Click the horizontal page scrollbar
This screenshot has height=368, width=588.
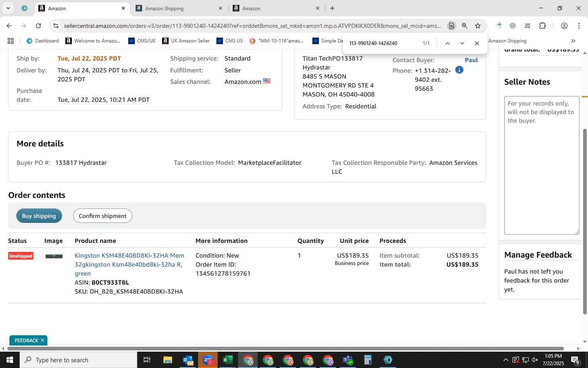click(x=285, y=349)
